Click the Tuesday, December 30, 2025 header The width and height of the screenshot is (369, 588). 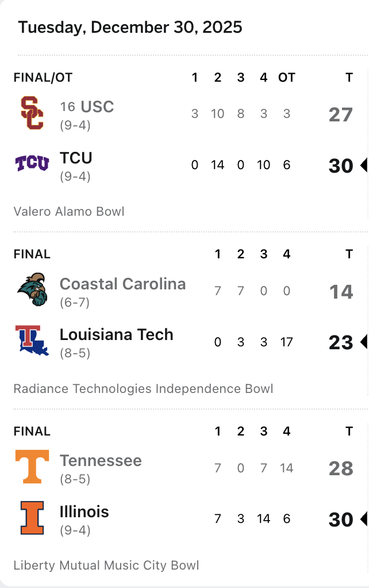click(130, 27)
